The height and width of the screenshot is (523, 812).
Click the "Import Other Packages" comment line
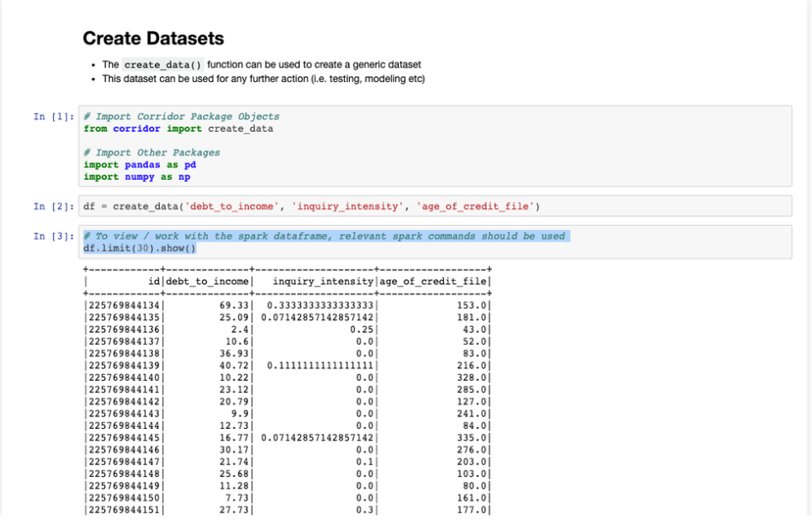click(151, 152)
